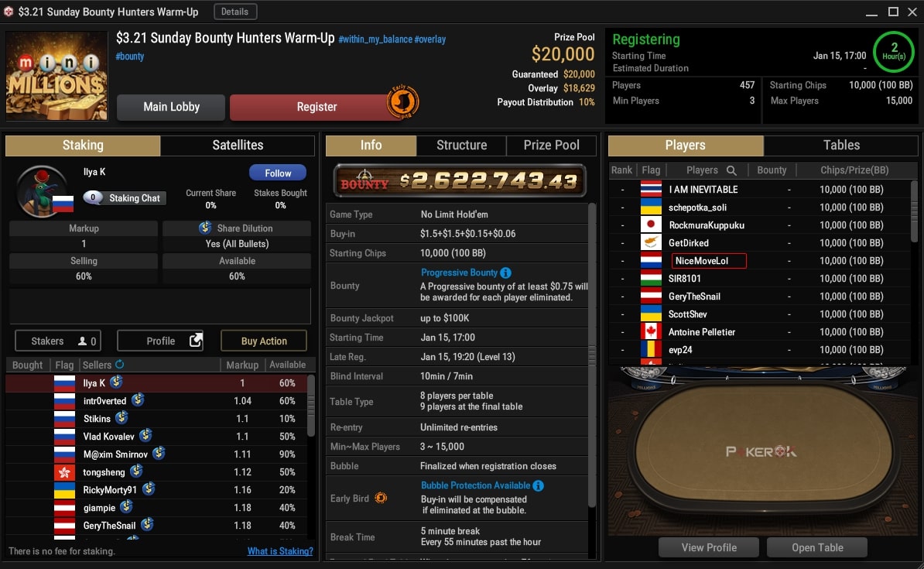Click the Early Bird clock icon on Register

403,102
